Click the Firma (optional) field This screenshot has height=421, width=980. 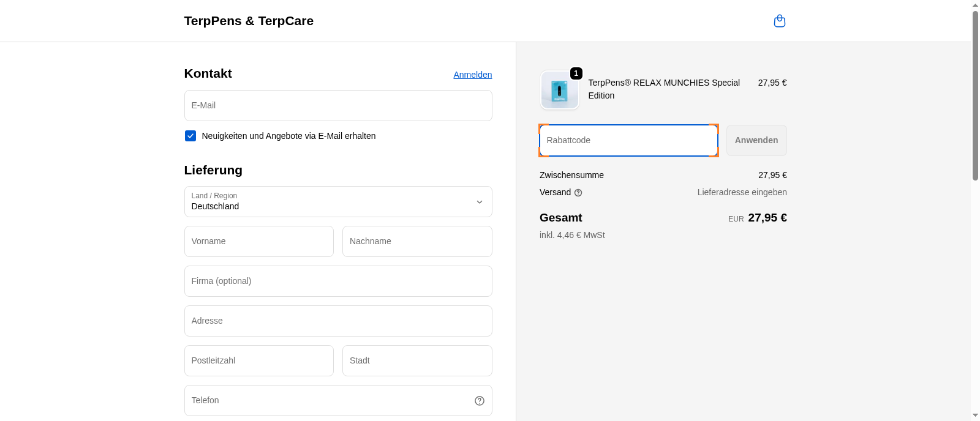(337, 281)
